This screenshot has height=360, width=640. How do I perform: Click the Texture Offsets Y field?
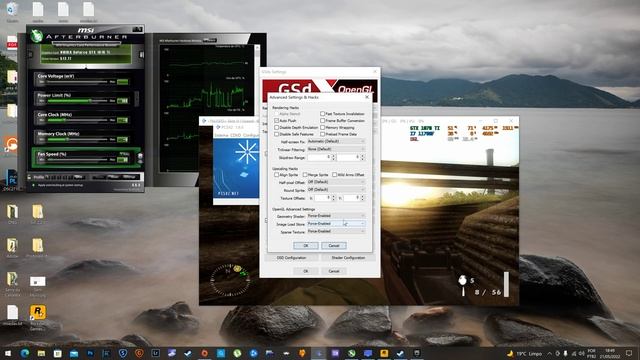pos(351,198)
